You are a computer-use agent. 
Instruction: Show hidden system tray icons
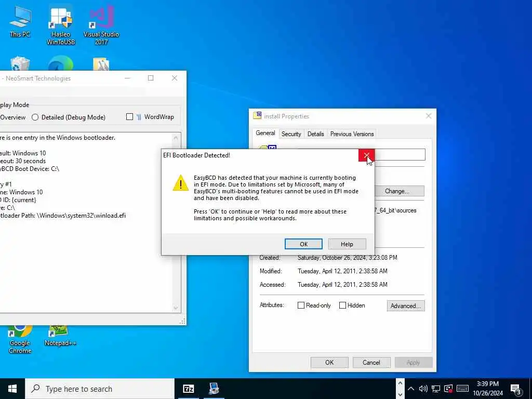[x=411, y=389]
